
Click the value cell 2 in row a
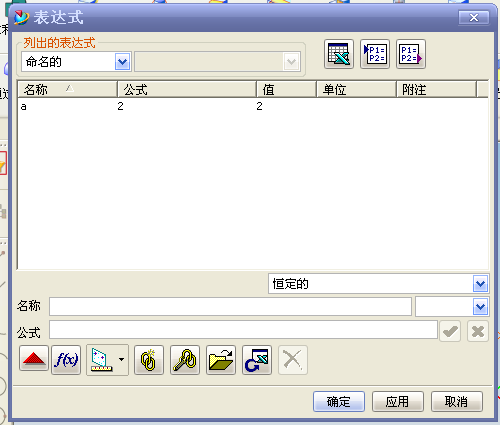[x=259, y=106]
